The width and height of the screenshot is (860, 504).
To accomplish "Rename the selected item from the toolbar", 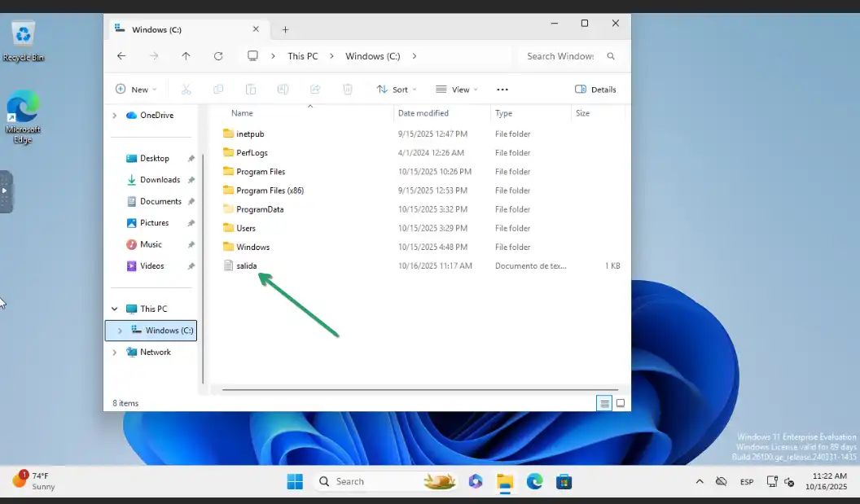I will pyautogui.click(x=283, y=89).
